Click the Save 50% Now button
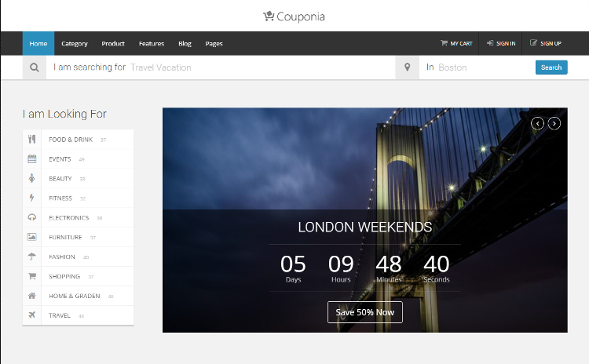This screenshot has height=364, width=589. pyautogui.click(x=365, y=312)
